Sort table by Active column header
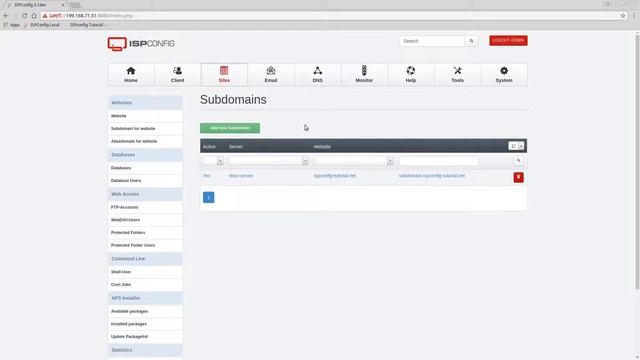 (x=209, y=147)
